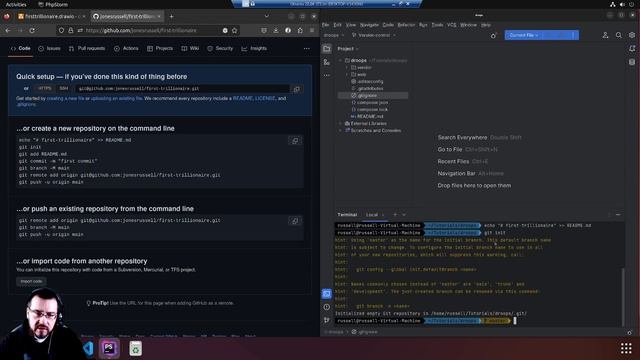The image size is (640, 360).
Task: Open the trash icon in dock
Action: (136, 348)
